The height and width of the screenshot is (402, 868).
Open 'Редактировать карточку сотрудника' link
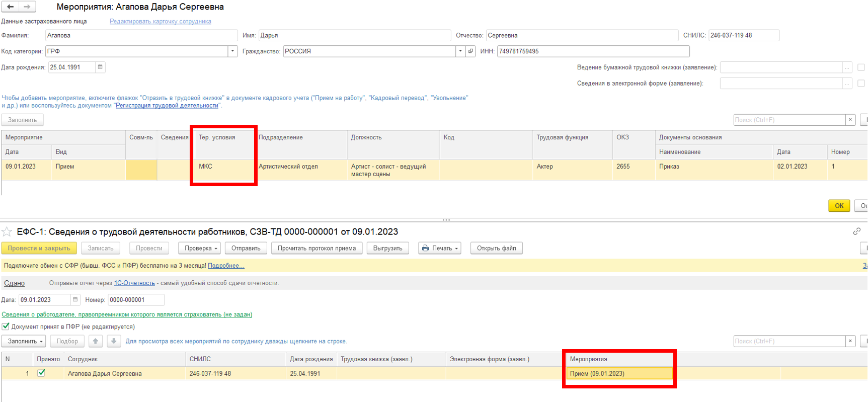[161, 21]
